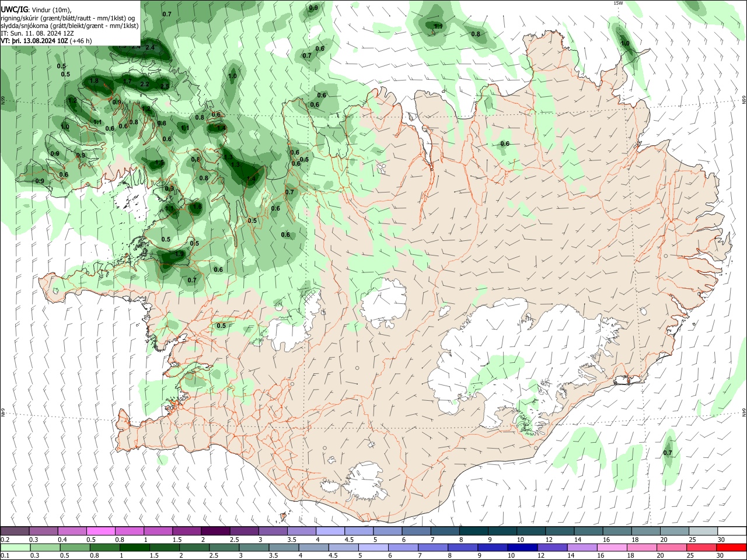Click the palest green 0.1–0.3 lower legend swatch
The height and width of the screenshot is (560, 747).
(x=15, y=547)
